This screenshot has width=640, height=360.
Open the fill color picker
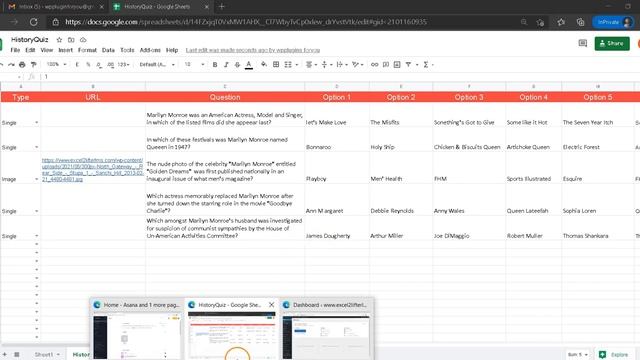[264, 64]
